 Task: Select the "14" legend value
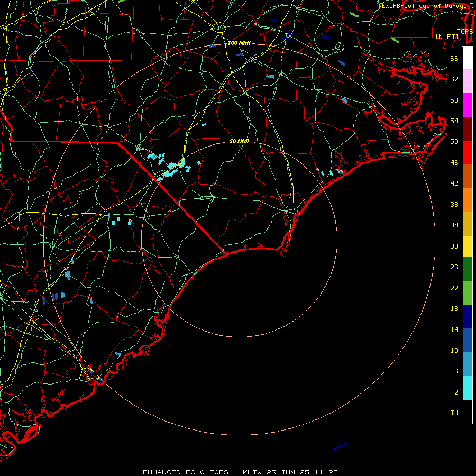coord(454,329)
